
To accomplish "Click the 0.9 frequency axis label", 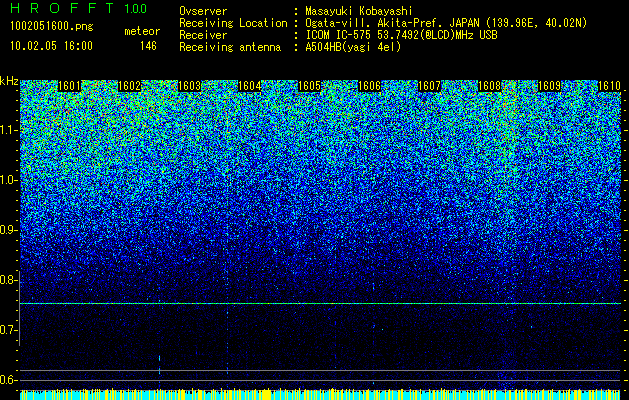I will click(7, 230).
